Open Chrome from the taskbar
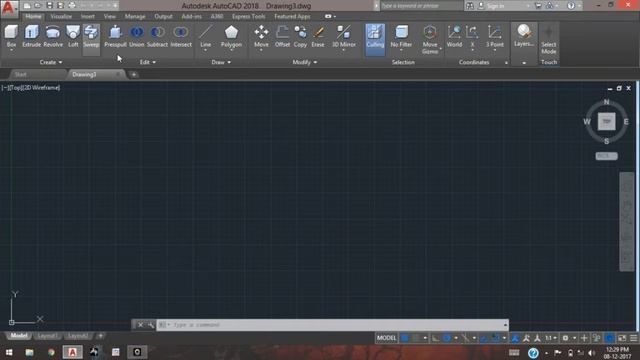The height and width of the screenshot is (360, 640). click(51, 352)
